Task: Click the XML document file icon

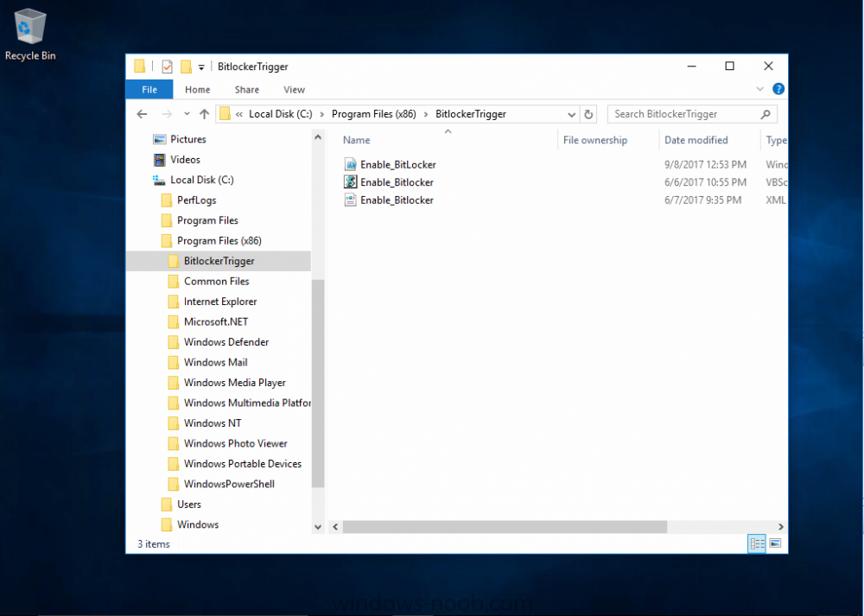Action: (351, 200)
